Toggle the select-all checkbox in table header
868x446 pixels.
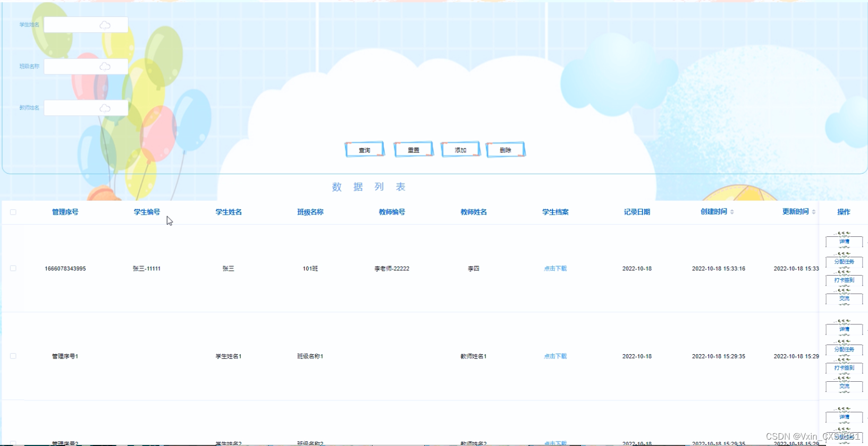coord(13,212)
